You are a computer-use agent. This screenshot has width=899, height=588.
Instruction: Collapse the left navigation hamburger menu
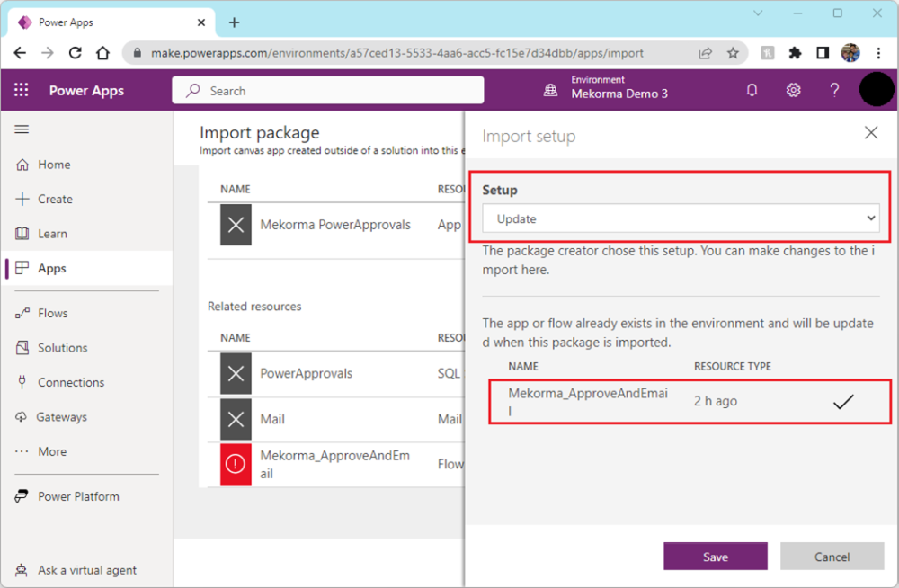22,129
